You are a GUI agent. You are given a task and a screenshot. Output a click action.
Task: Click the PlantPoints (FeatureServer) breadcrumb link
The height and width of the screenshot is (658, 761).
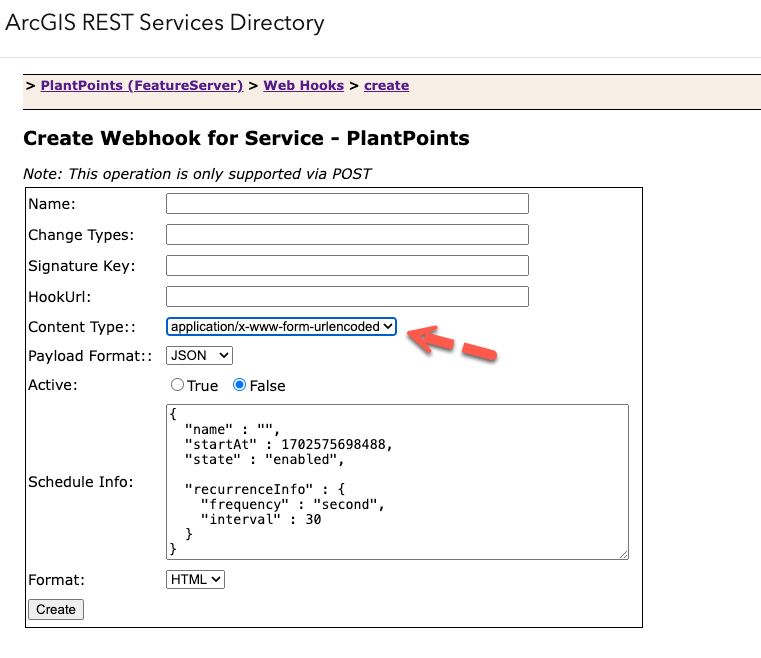click(x=141, y=86)
